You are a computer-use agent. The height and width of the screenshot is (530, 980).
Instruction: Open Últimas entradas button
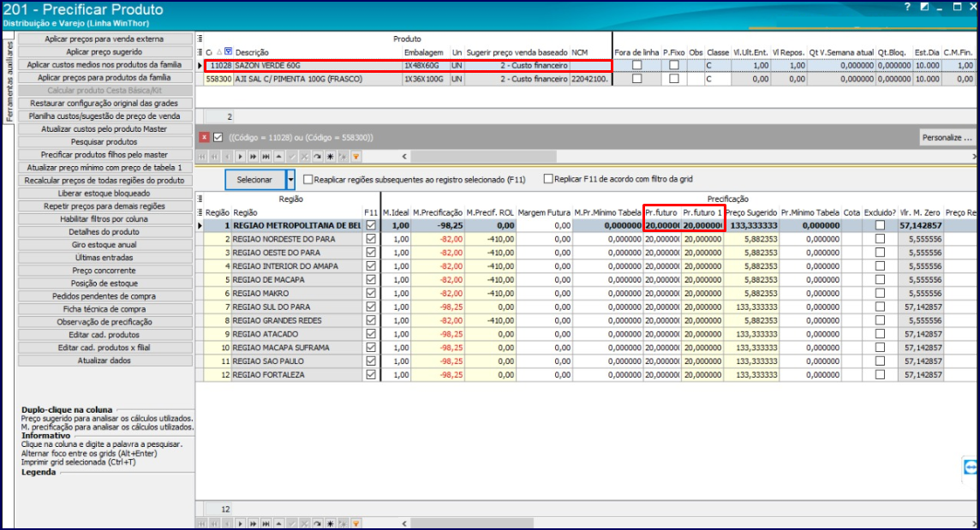tap(105, 258)
